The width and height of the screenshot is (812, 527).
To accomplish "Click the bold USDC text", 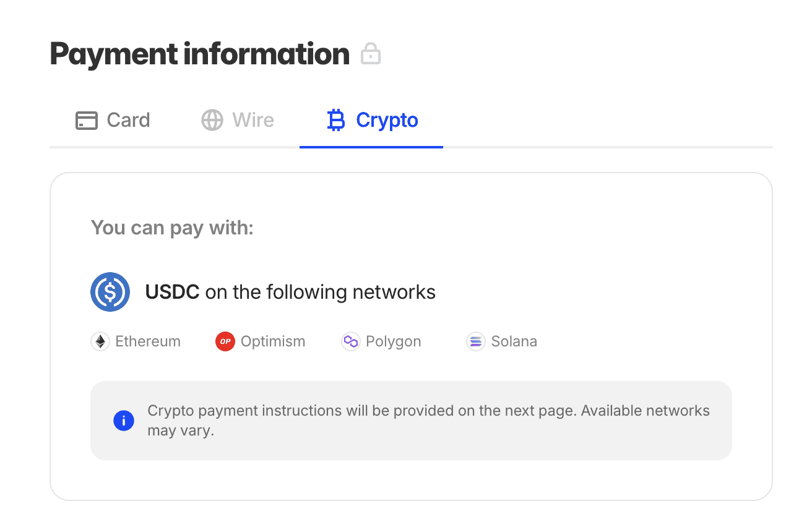I will [172, 292].
